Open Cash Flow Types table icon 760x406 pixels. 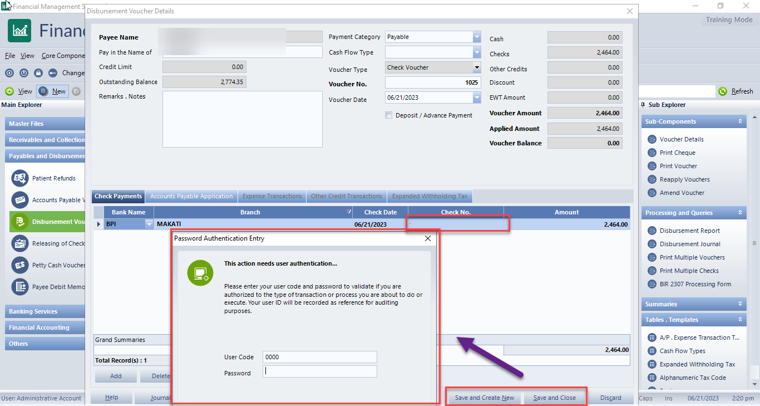[652, 351]
